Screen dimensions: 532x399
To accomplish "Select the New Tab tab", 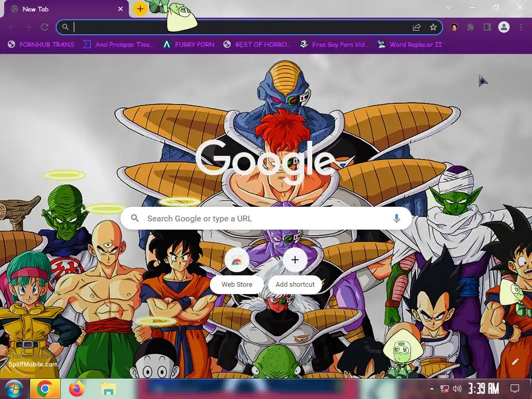I will tap(66, 9).
